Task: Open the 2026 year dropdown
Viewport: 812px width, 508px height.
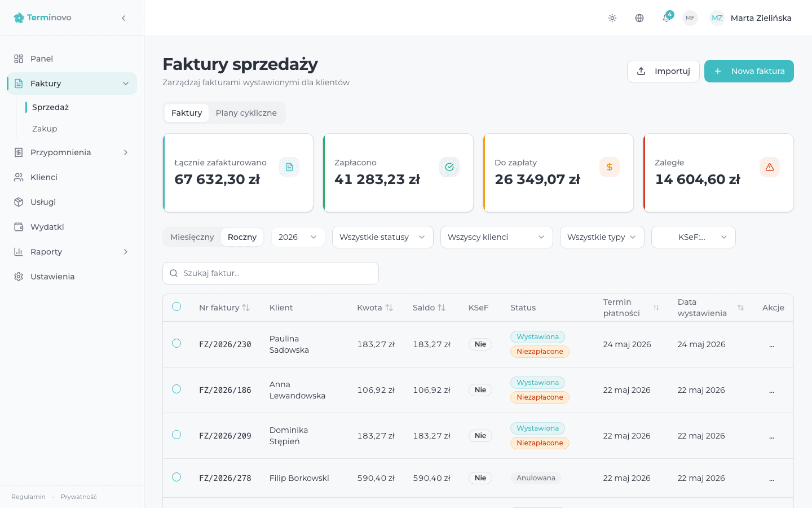Action: tap(298, 237)
